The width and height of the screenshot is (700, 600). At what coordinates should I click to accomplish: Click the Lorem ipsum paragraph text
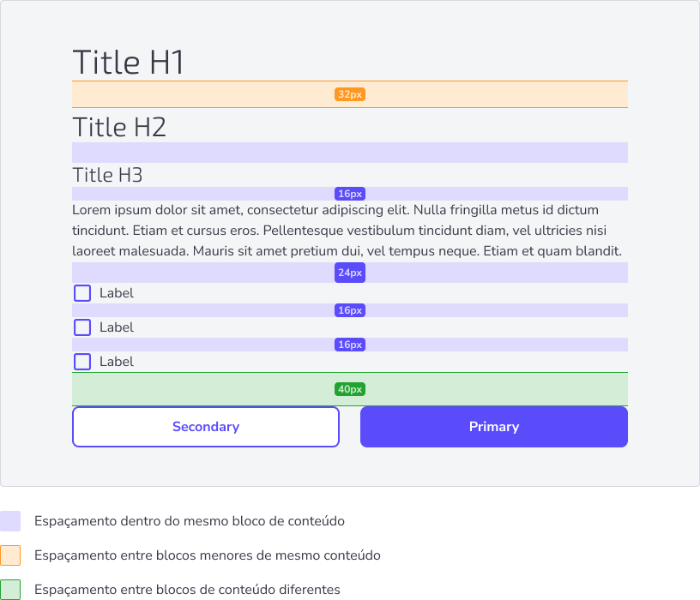coord(347,231)
